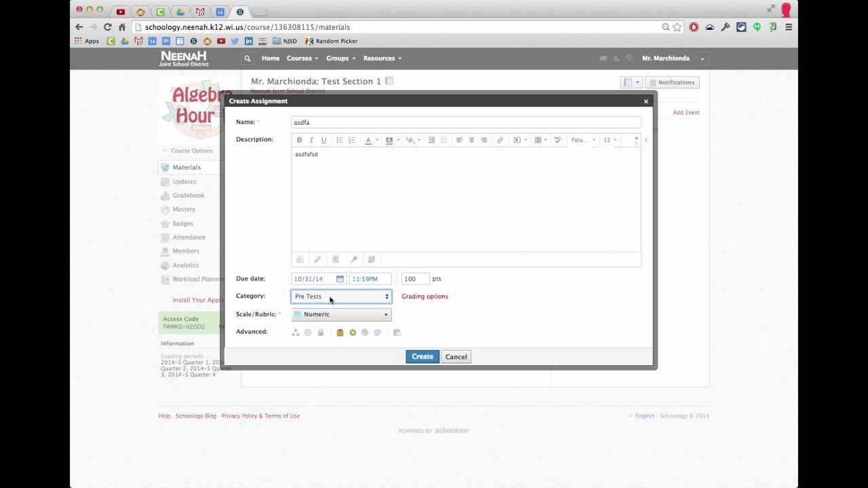868x488 pixels.
Task: Click the Privacy Policy & Terms link
Action: 260,416
